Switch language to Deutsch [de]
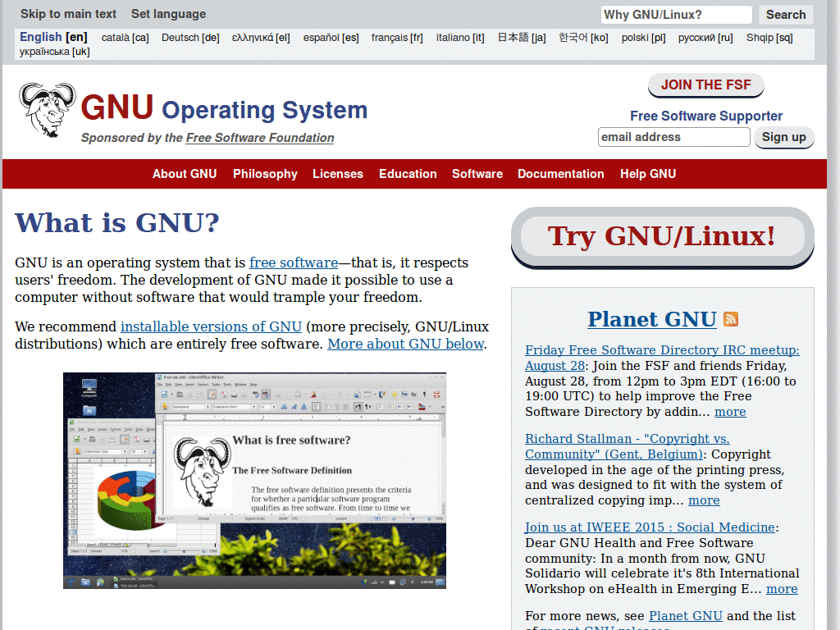 (190, 38)
